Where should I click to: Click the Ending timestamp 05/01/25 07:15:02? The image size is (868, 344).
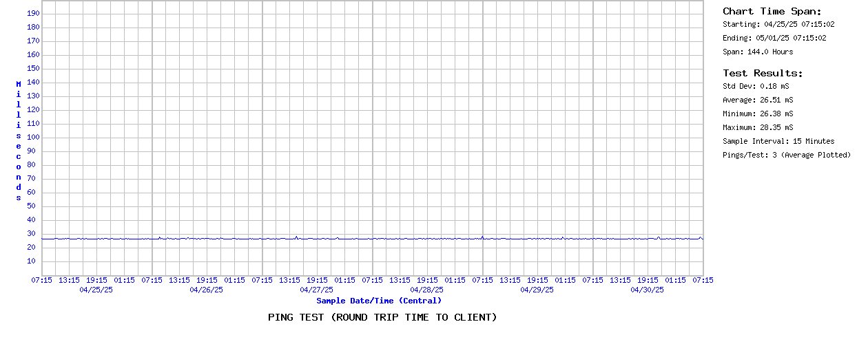click(x=774, y=38)
